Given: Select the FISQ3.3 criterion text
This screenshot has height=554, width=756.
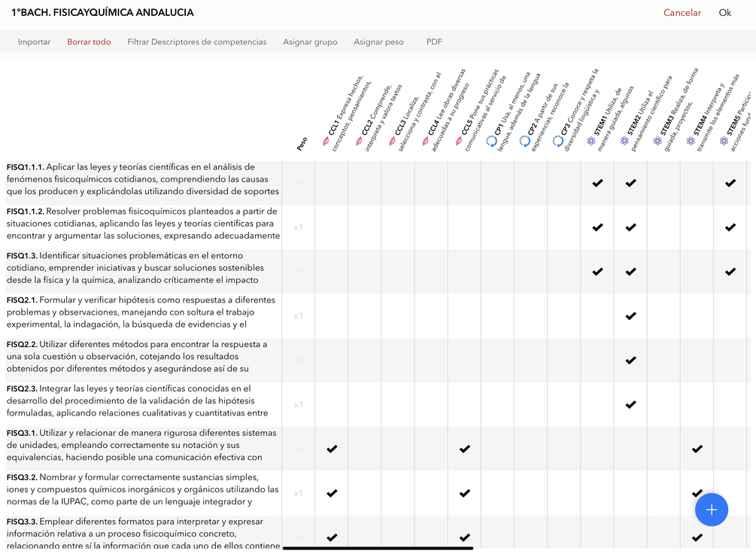Looking at the screenshot, I should [143, 534].
